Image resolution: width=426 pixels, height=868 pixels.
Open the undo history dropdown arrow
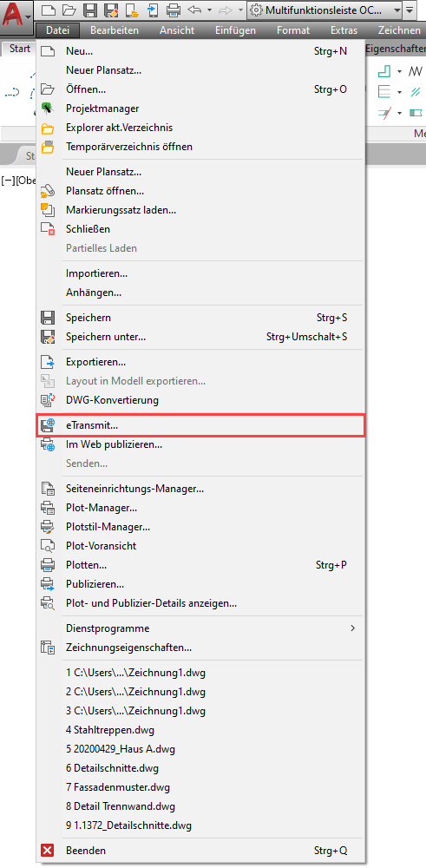tap(209, 10)
